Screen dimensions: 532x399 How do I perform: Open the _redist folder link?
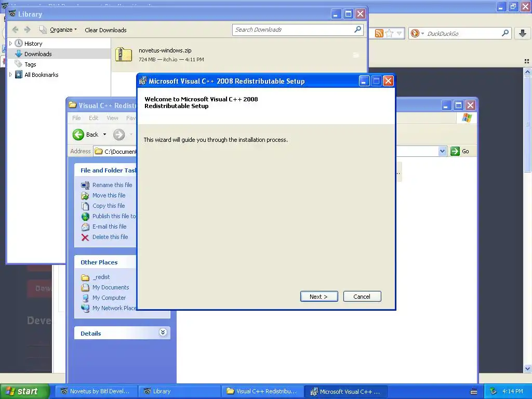[101, 277]
